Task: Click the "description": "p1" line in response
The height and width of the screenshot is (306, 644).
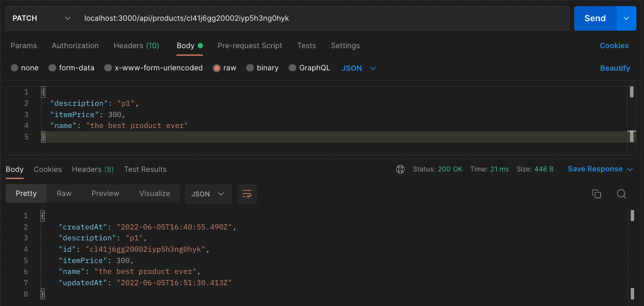Action: (x=103, y=238)
